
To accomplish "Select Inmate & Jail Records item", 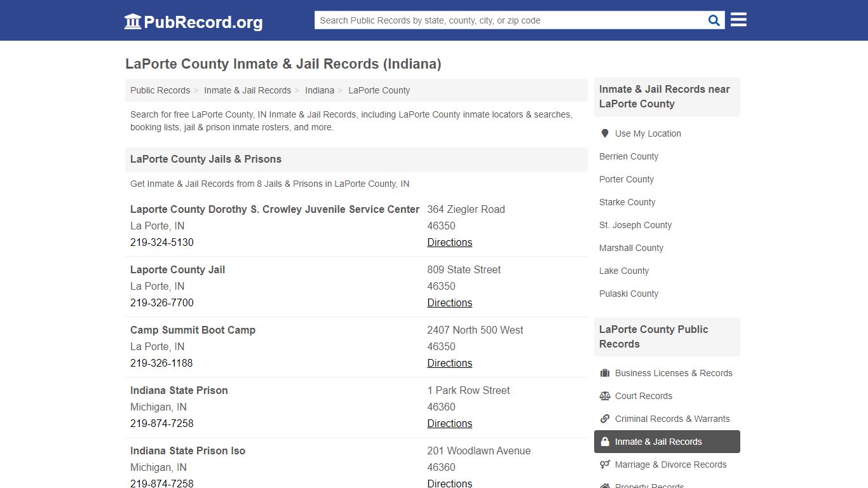I will pos(667,442).
